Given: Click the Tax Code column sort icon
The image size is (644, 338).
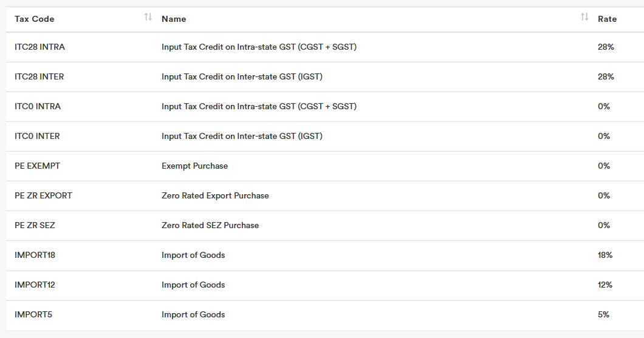Looking at the screenshot, I should tap(148, 17).
